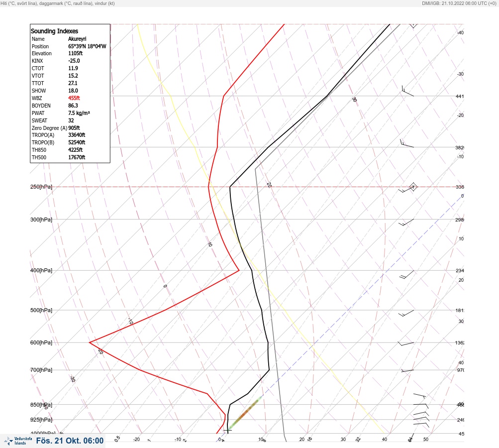This screenshot has height=448, width=499.
Task: Click the station name Akureyri
Action: tap(77, 39)
